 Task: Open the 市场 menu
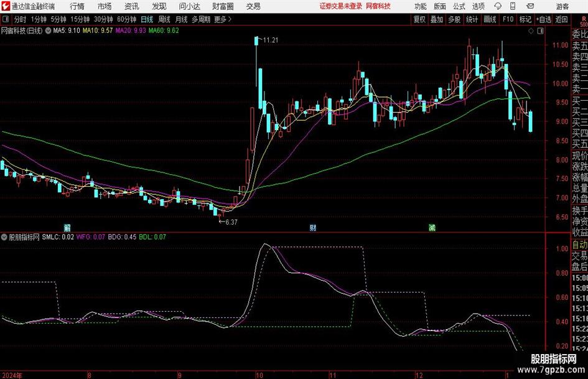(105, 6)
